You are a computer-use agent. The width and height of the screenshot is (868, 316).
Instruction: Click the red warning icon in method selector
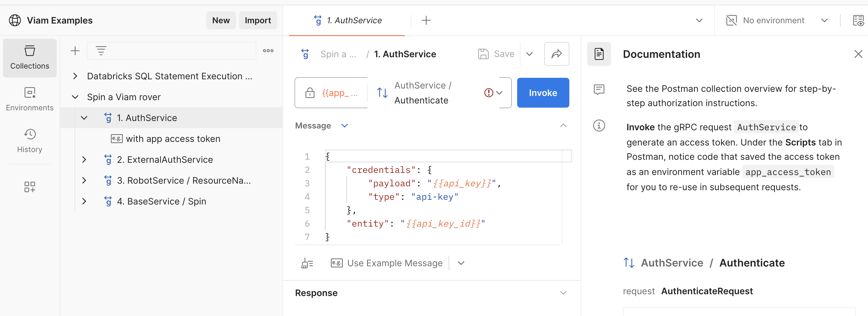click(x=488, y=93)
